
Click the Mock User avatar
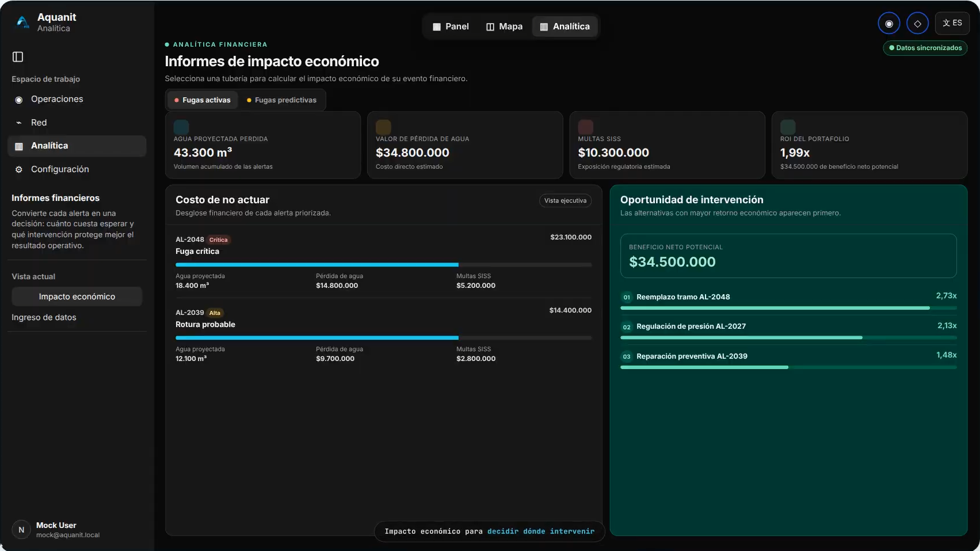click(21, 530)
